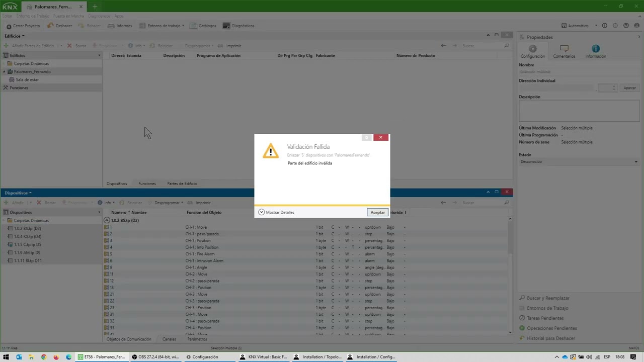Collapse the Palomares_Fernando tree node
This screenshot has height=362, width=644.
4,71
